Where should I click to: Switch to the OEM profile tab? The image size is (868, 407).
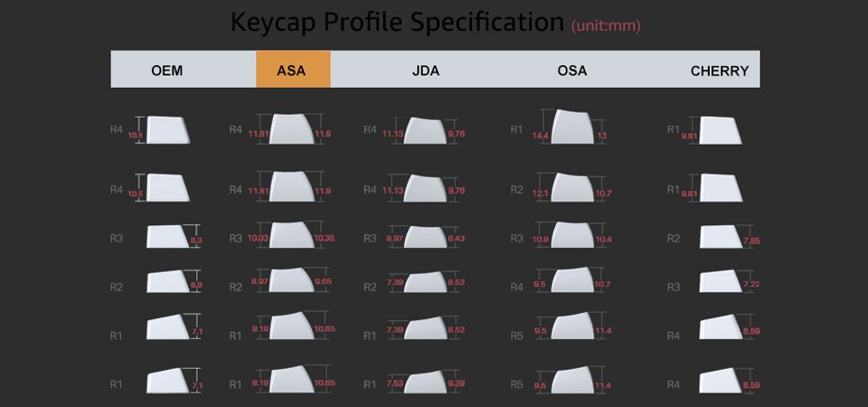click(167, 70)
